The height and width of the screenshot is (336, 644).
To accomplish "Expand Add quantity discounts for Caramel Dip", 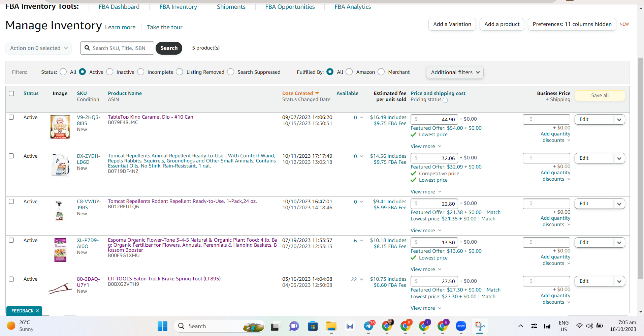I will pos(555,137).
